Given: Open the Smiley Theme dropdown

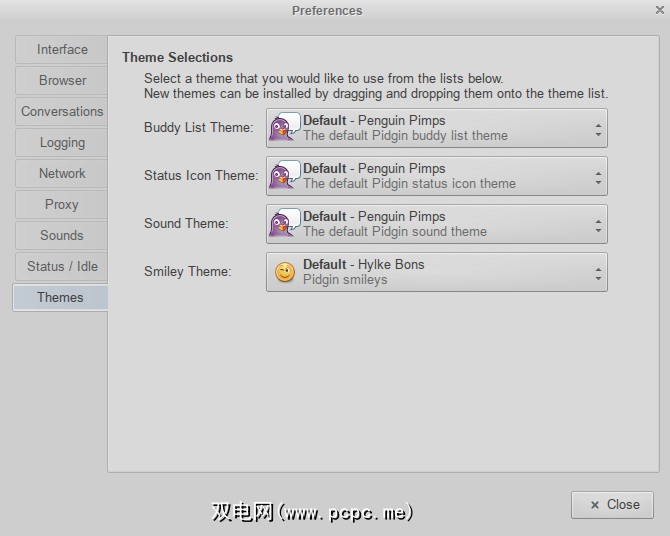Looking at the screenshot, I should tap(437, 272).
